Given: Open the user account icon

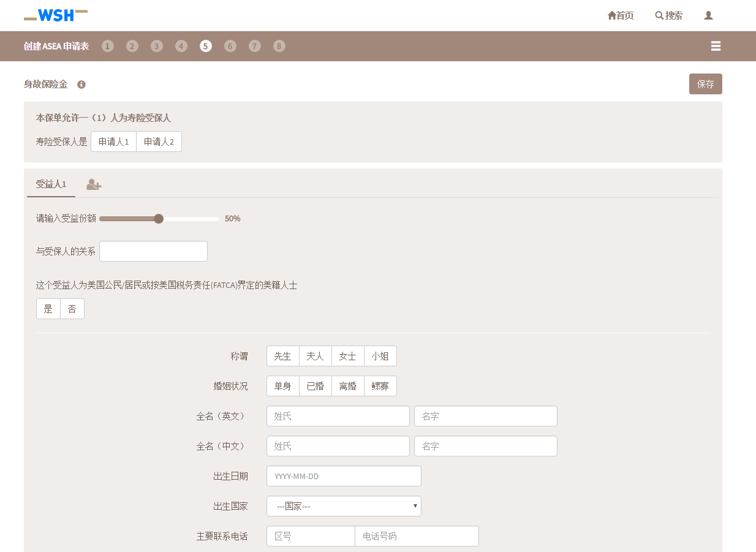Looking at the screenshot, I should tap(708, 15).
